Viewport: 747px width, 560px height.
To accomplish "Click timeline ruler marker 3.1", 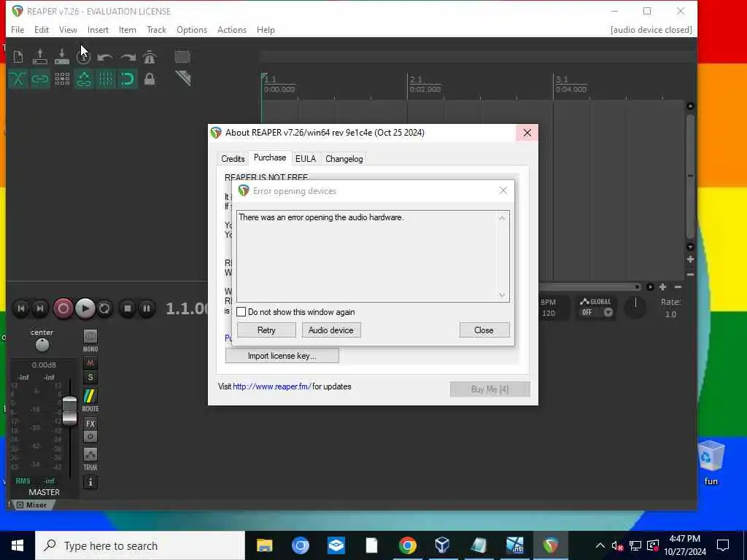I will click(x=562, y=79).
